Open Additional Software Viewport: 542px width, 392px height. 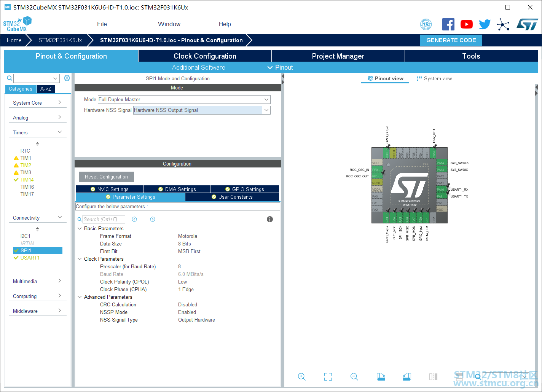tap(199, 67)
